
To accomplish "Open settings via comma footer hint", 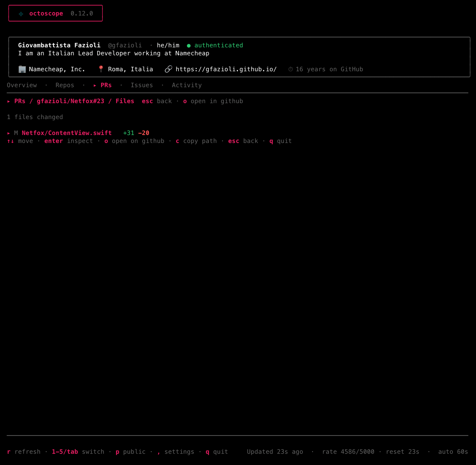I will click(176, 452).
